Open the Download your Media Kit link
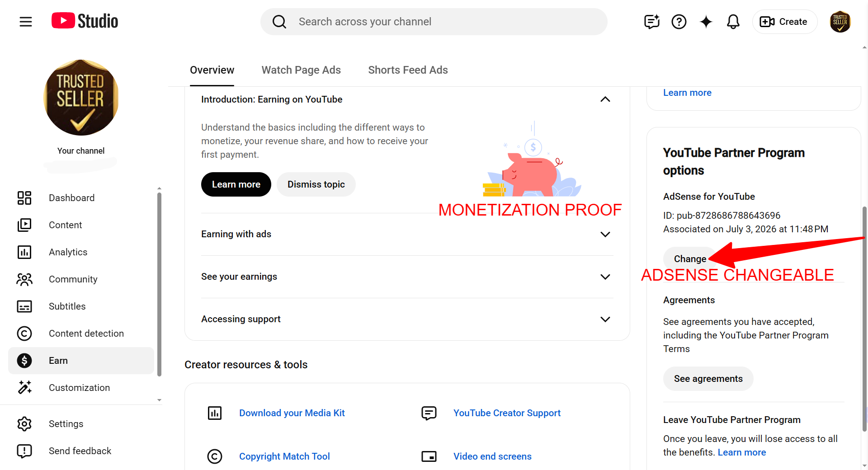Viewport: 868px width, 470px height. [x=292, y=413]
